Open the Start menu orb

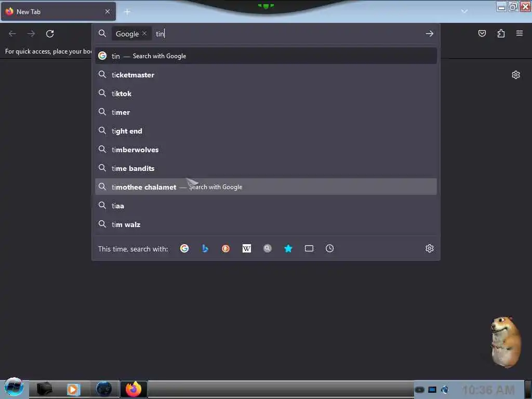coord(14,387)
